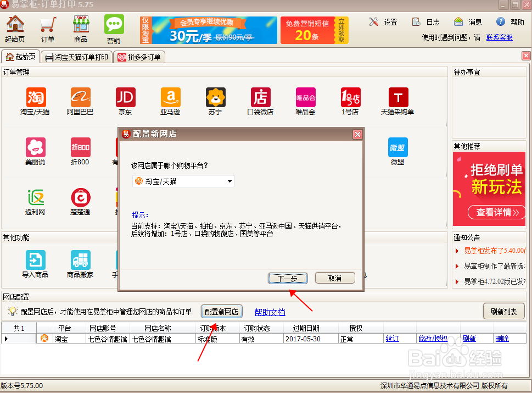
Task: Open the 30元/季 member discount banner
Action: 209,30
